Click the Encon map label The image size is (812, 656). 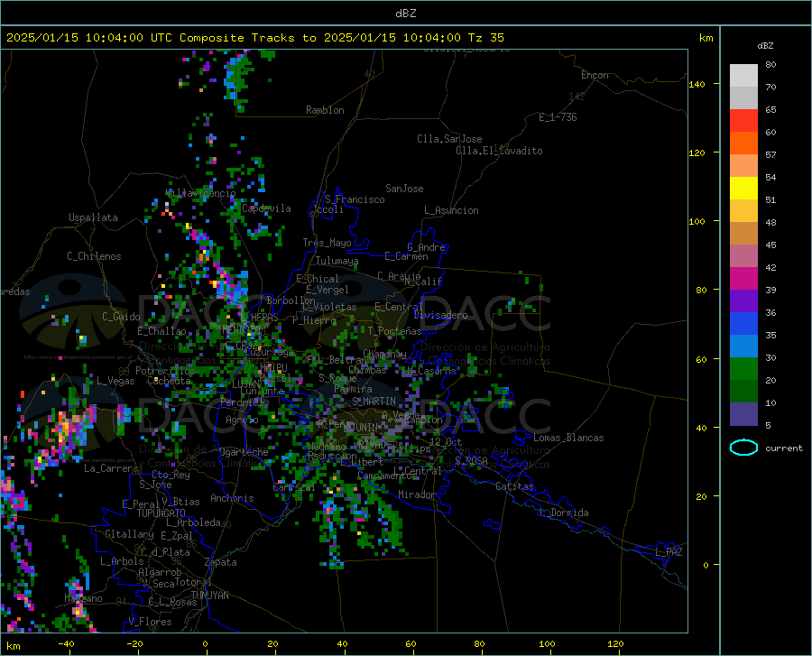click(595, 75)
